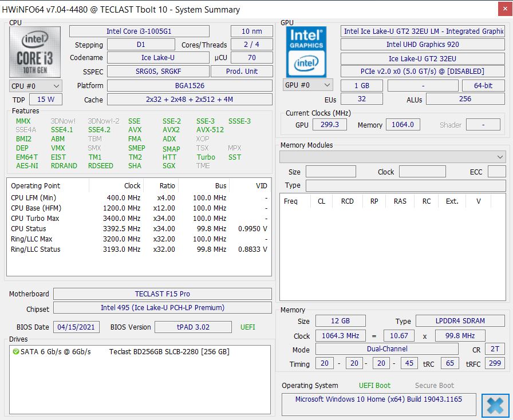Click the RDSEED feature label
The width and height of the screenshot is (513, 420).
tap(100, 166)
